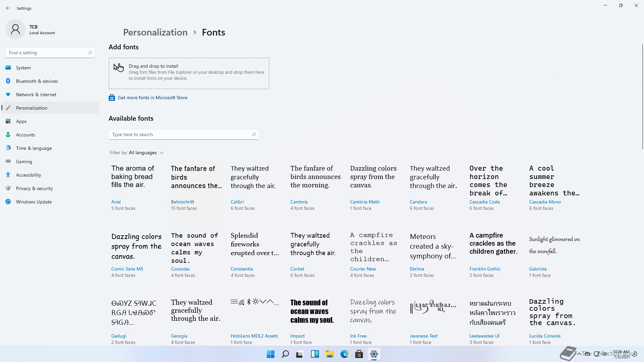Open the HoloLens MDL2 Assets font link

254,336
